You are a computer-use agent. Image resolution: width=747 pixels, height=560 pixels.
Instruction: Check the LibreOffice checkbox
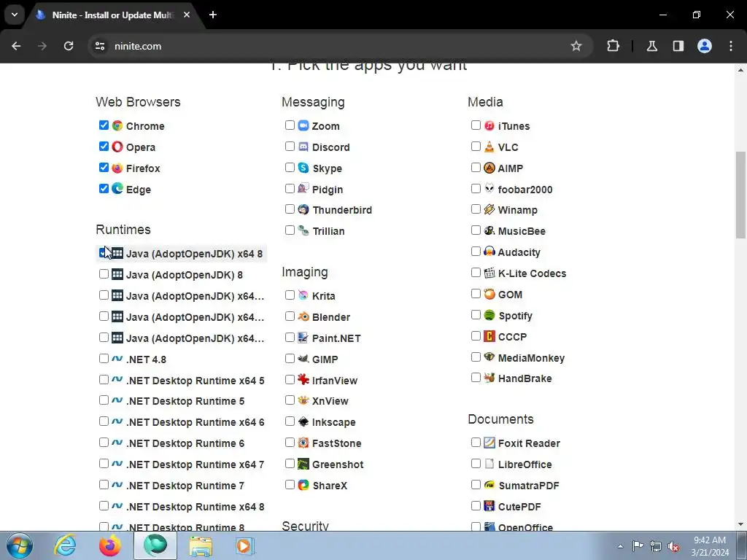pos(476,463)
